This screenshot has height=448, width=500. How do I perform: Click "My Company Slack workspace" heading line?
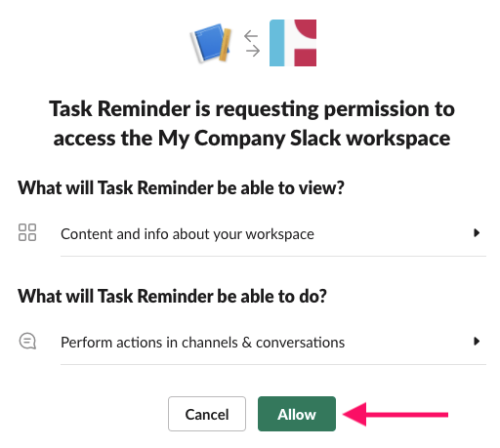[304, 139]
